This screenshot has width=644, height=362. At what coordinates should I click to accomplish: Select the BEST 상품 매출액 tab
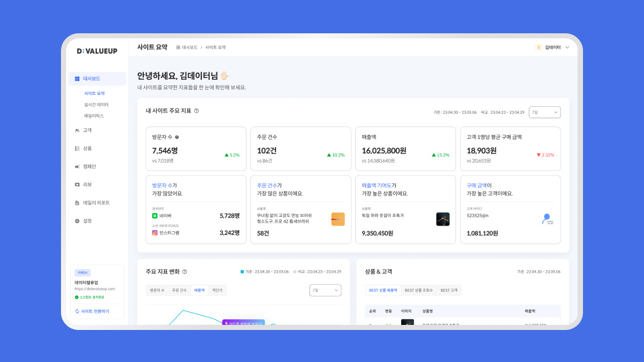point(383,290)
